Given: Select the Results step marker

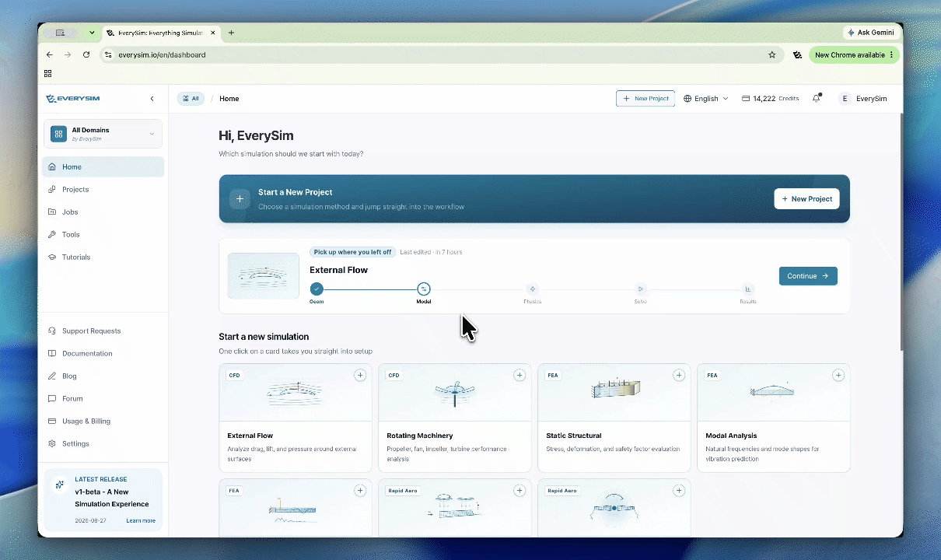Looking at the screenshot, I should coord(748,289).
